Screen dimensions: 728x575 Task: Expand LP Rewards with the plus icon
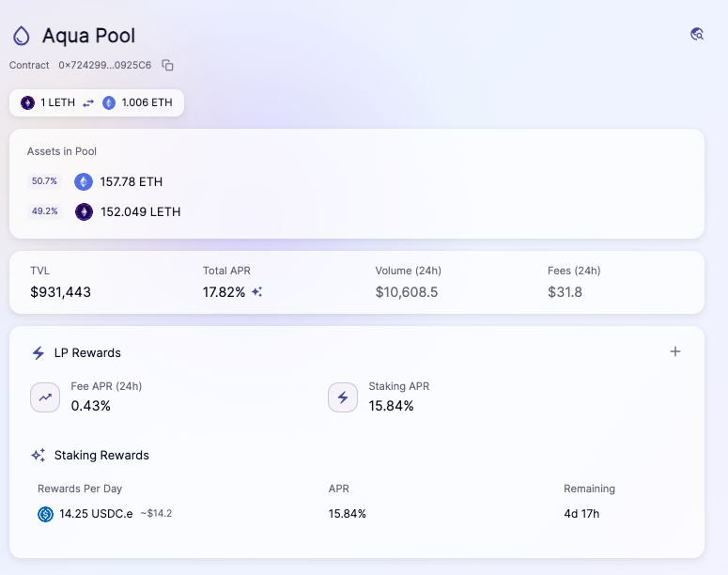(675, 351)
